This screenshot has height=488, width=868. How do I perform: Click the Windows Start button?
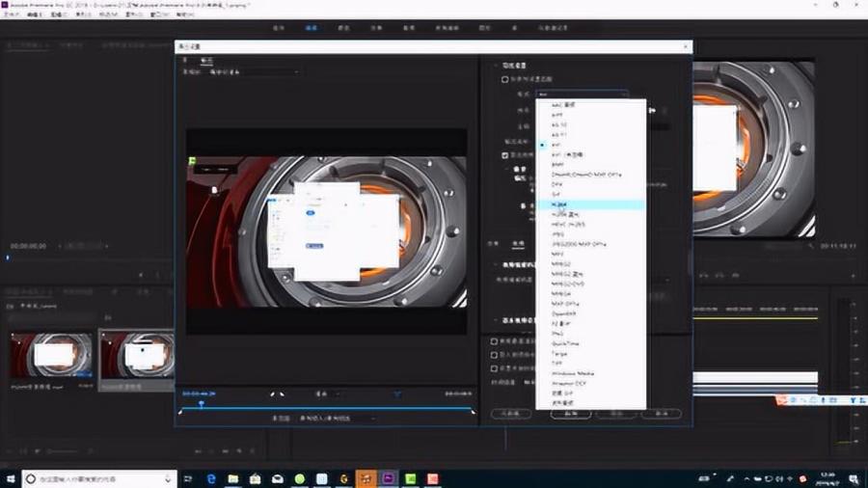[11, 478]
